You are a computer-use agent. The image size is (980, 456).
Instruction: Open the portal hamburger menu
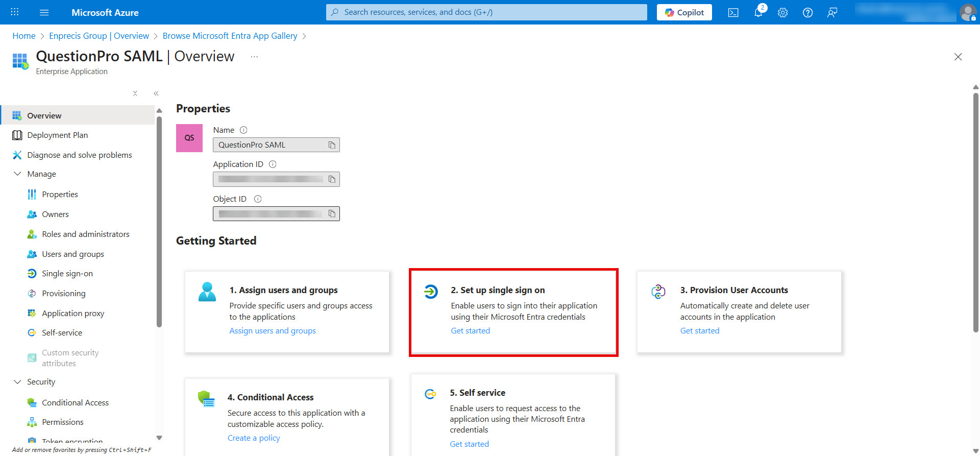pos(44,12)
